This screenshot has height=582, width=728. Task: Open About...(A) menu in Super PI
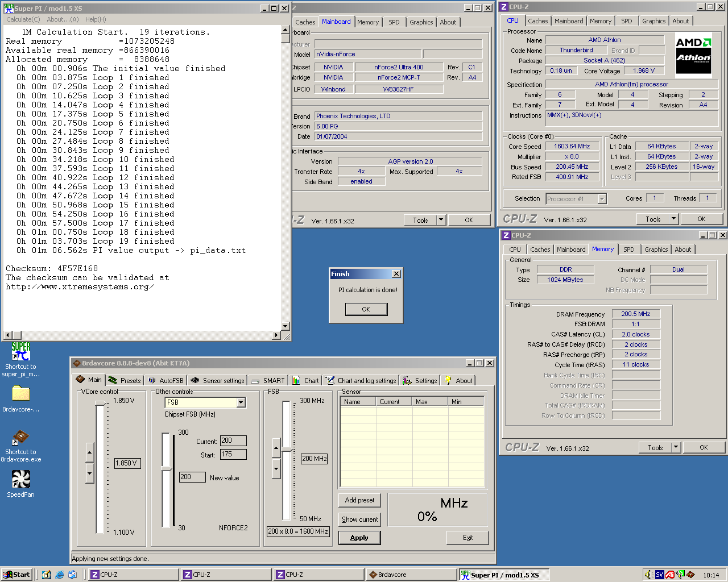pos(63,19)
